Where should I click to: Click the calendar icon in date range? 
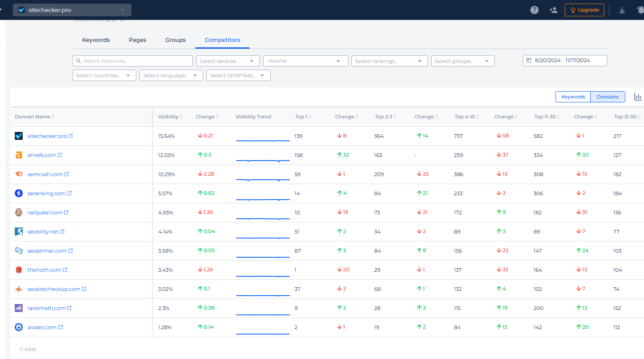click(529, 61)
